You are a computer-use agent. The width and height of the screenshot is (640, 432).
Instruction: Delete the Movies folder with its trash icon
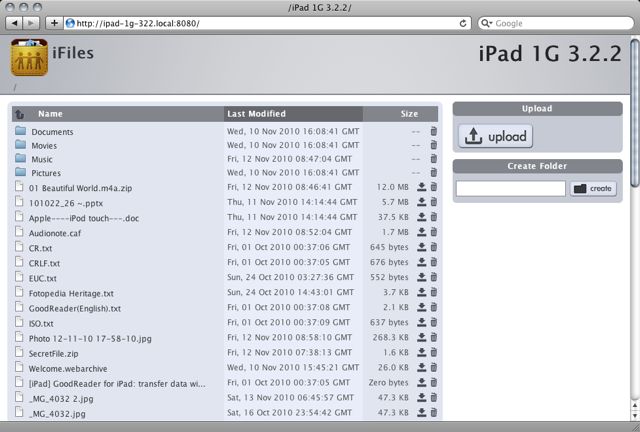(433, 145)
